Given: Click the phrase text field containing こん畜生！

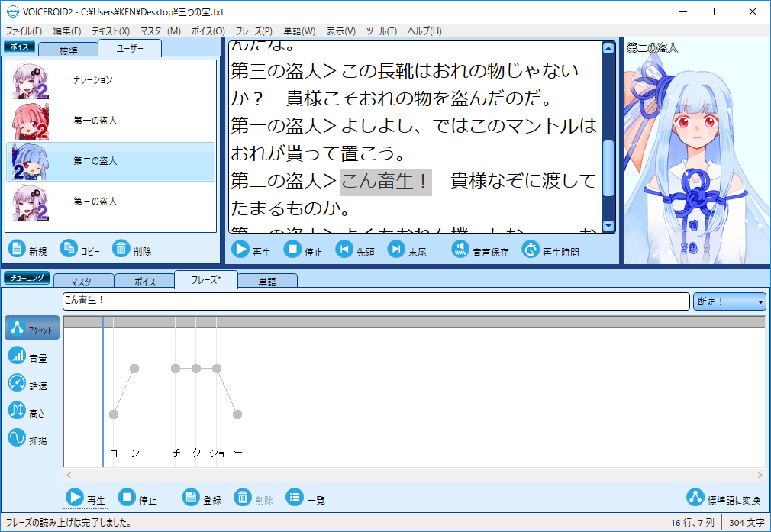Looking at the screenshot, I should click(x=376, y=301).
